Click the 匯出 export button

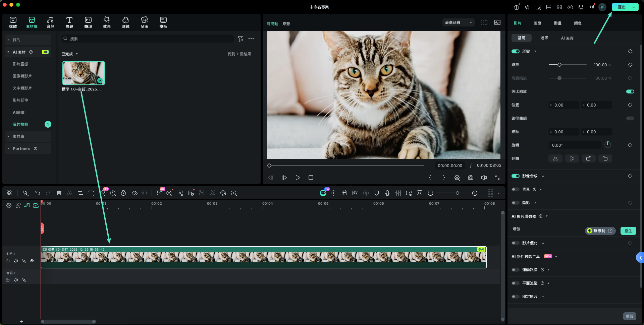622,7
